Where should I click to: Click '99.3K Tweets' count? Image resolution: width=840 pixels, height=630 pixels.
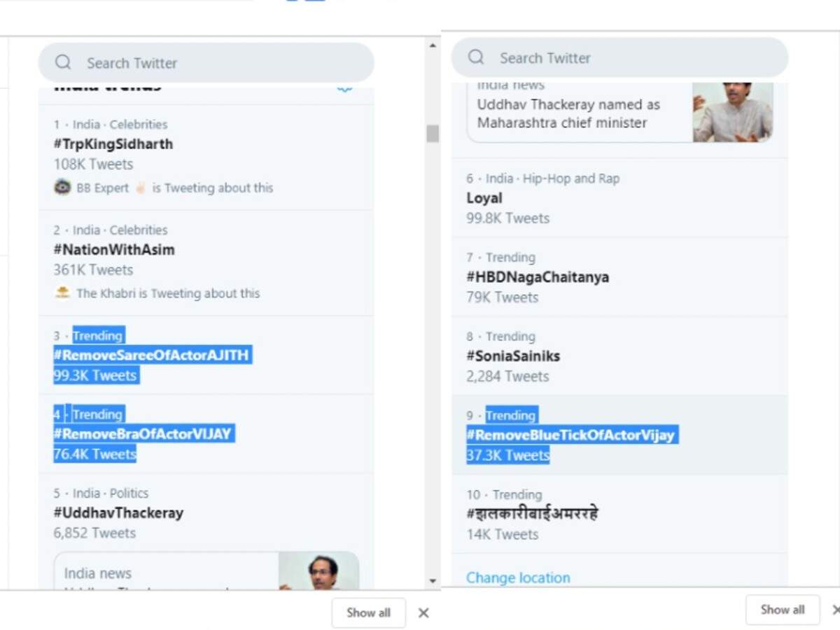pyautogui.click(x=95, y=376)
